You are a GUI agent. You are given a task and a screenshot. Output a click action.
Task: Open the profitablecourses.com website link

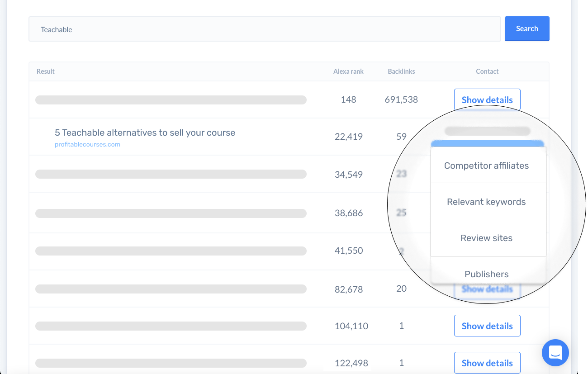[x=87, y=144]
